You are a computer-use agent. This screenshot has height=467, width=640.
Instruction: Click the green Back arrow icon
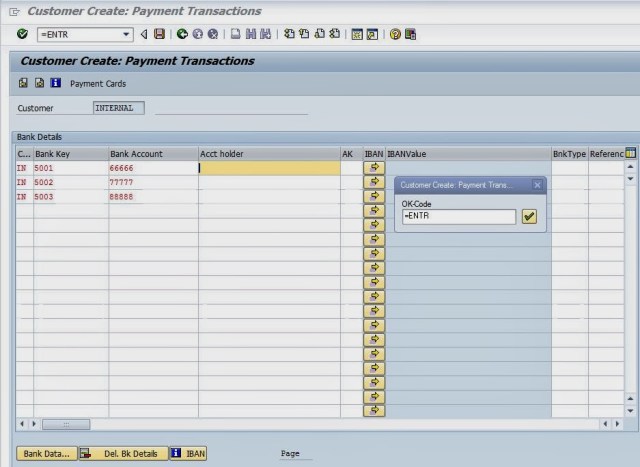[182, 34]
